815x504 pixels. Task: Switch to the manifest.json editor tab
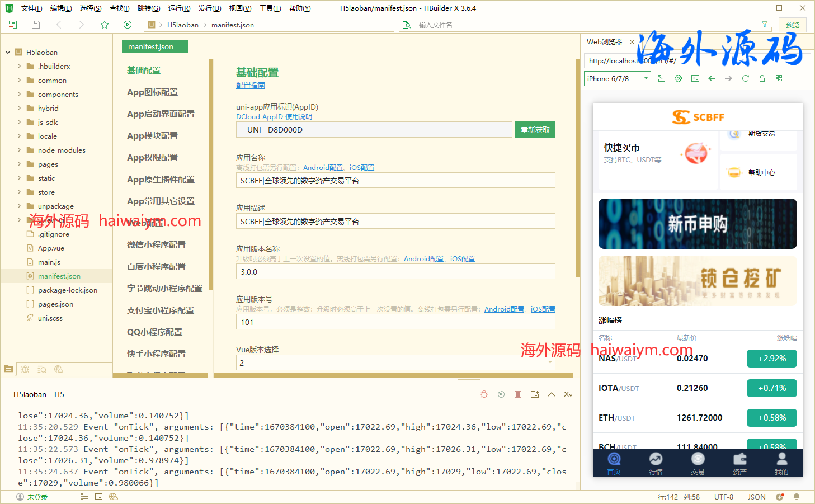[155, 47]
